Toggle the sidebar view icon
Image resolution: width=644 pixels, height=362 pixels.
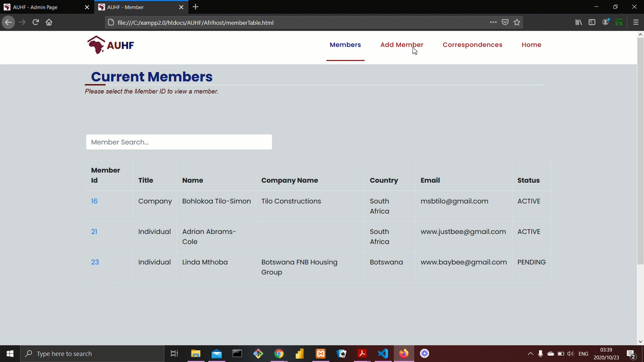coord(592,22)
